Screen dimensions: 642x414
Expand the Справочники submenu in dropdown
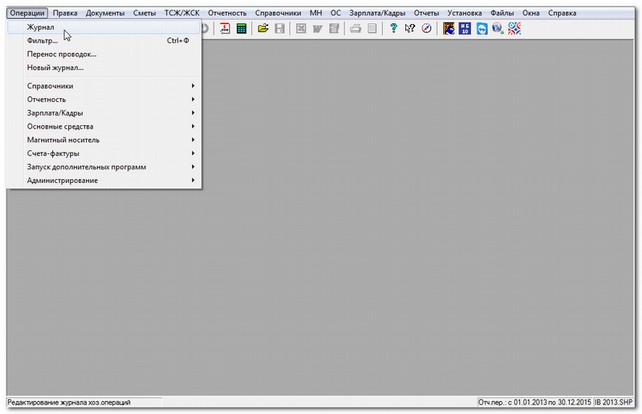104,86
